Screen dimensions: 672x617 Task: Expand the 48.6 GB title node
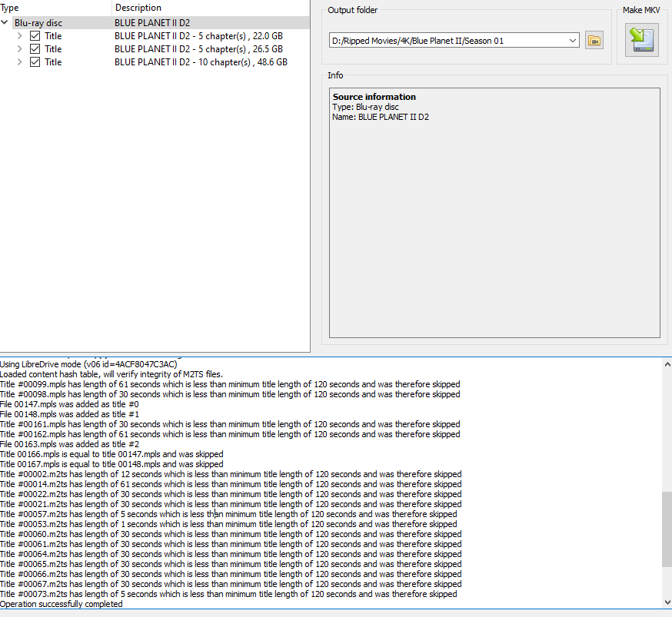[x=20, y=62]
